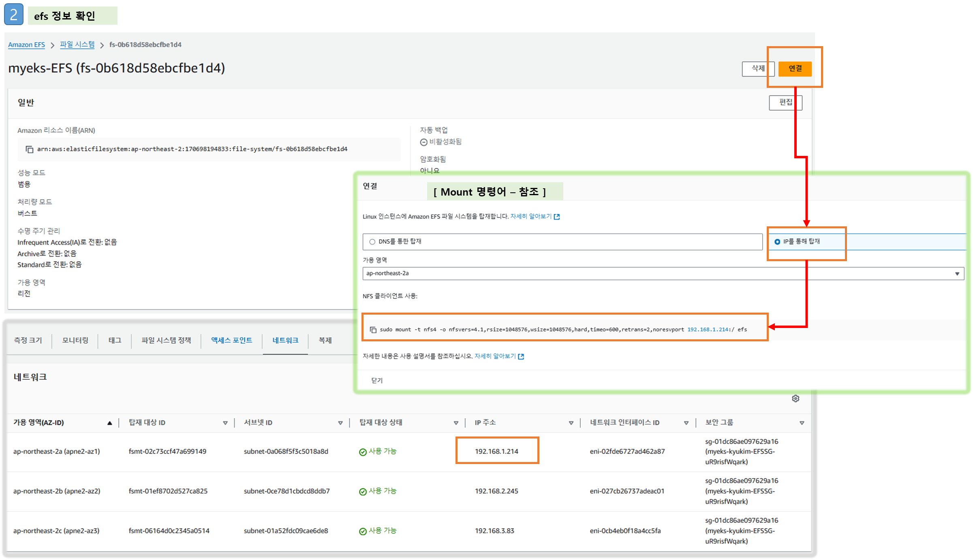Click external link icon after 사용 설명서 sentence
Screen dimensions: 973x560
(521, 357)
